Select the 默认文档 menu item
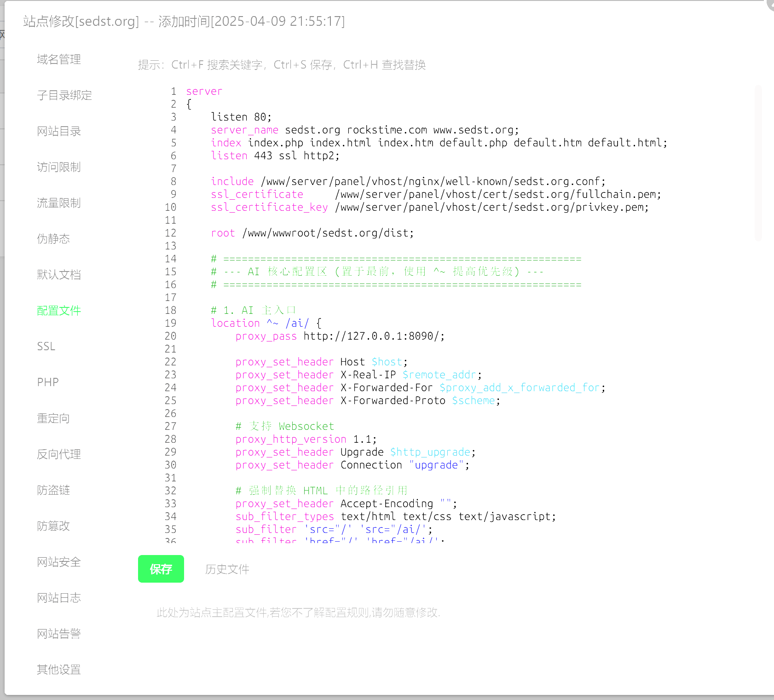Screen dimensions: 774x700 tap(59, 275)
